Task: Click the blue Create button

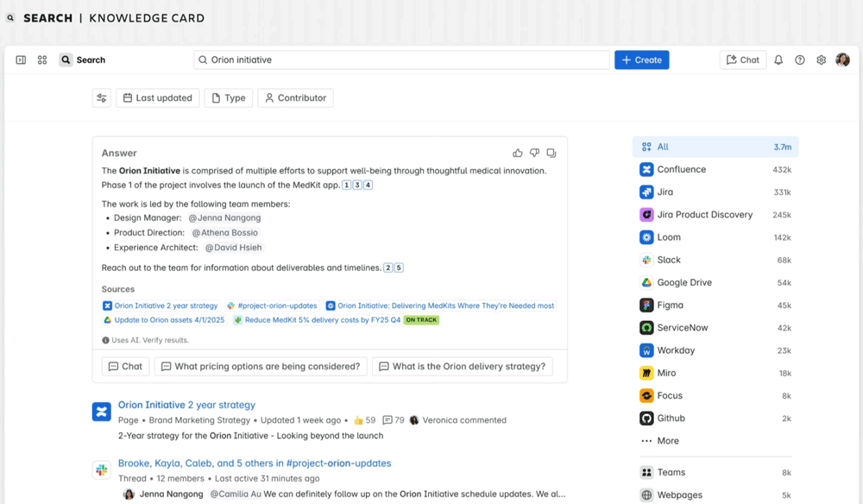Action: (x=642, y=60)
